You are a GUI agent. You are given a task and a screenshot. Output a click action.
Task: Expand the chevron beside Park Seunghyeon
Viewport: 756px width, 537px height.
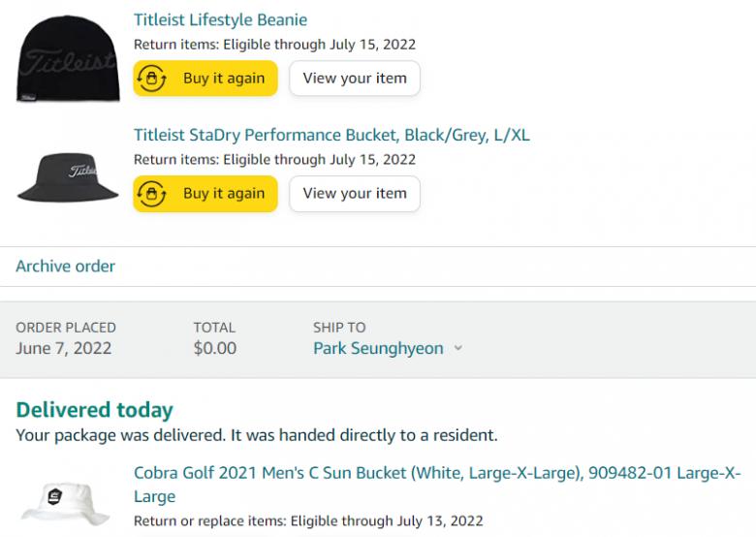tap(458, 349)
